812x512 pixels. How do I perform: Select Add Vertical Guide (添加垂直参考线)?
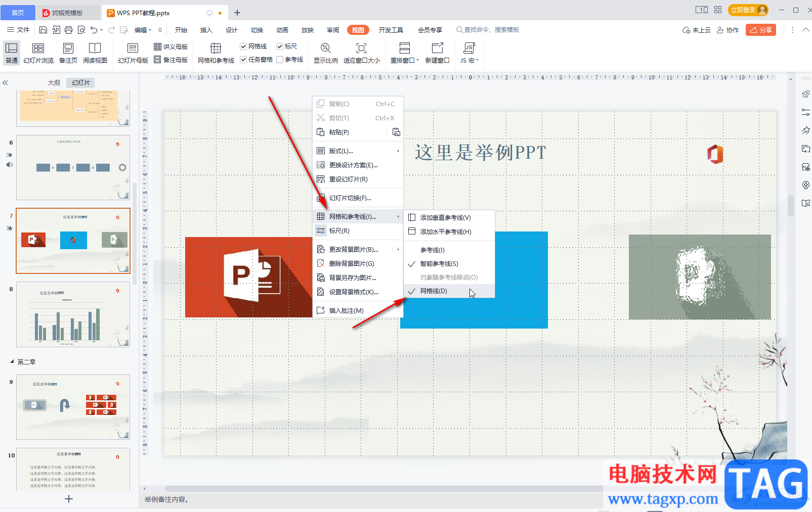(x=449, y=218)
